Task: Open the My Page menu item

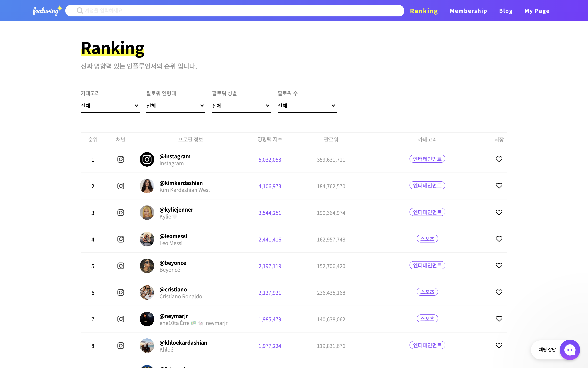Action: click(x=537, y=11)
